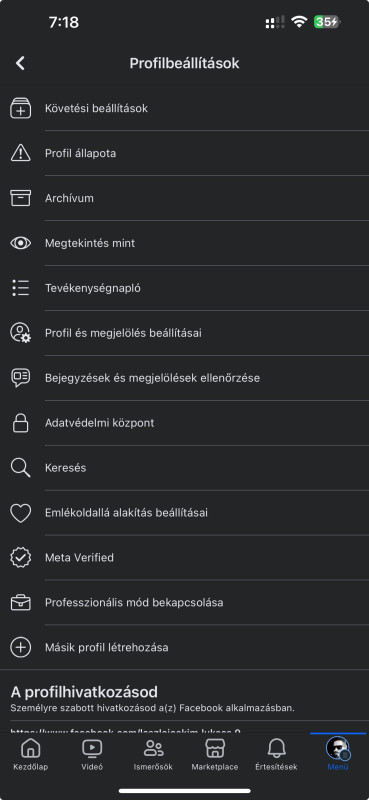Switch to the Videó tab
The height and width of the screenshot is (800, 369).
pyautogui.click(x=92, y=754)
